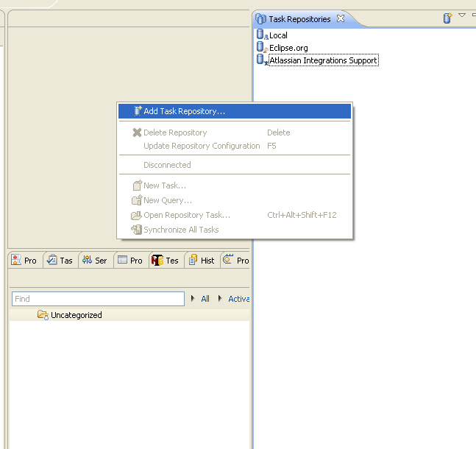Click into the Find text field
Image resolution: width=476 pixels, height=449 pixels.
[x=98, y=299]
